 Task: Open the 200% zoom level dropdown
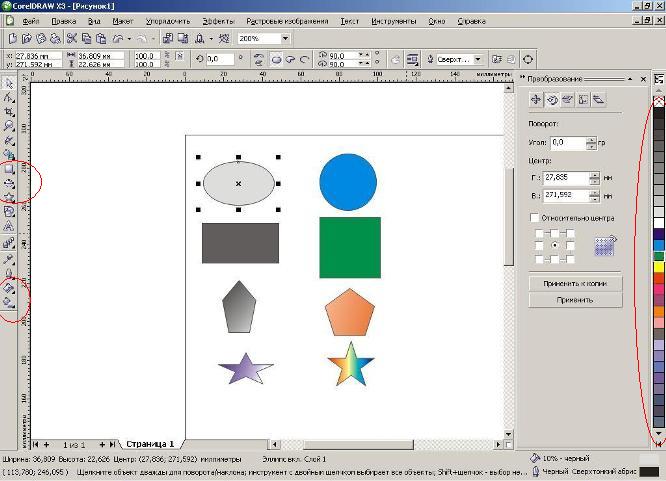click(285, 38)
